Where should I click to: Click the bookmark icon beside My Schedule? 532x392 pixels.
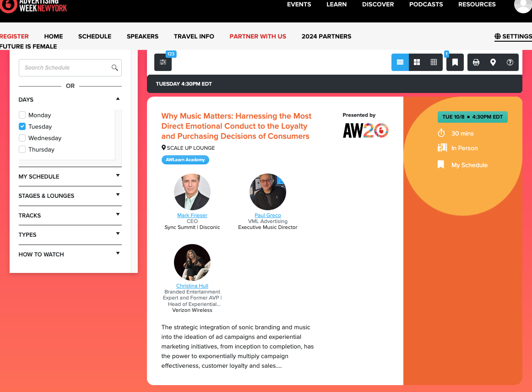coord(441,164)
